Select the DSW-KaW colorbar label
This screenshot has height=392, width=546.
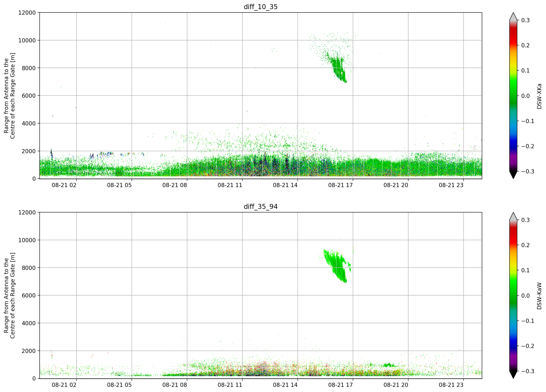click(539, 296)
